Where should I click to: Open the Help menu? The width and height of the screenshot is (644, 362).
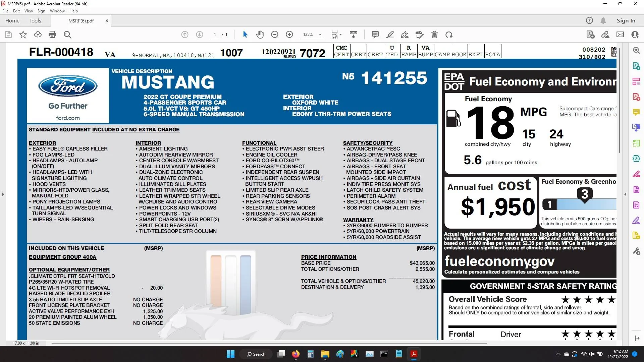(x=73, y=11)
